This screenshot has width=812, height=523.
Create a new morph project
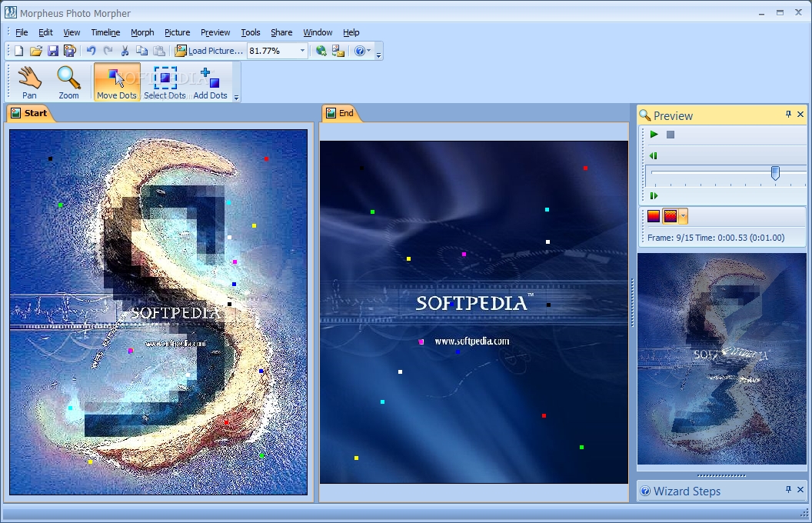pos(18,51)
